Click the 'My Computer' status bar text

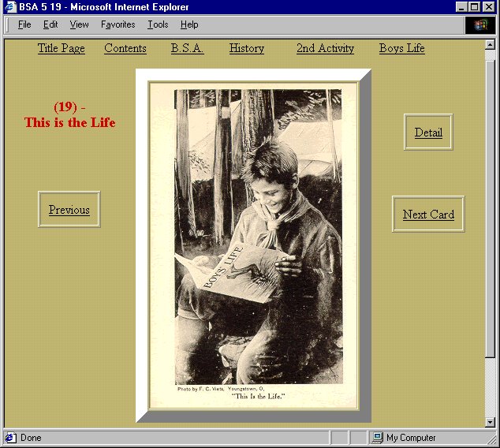point(411,438)
